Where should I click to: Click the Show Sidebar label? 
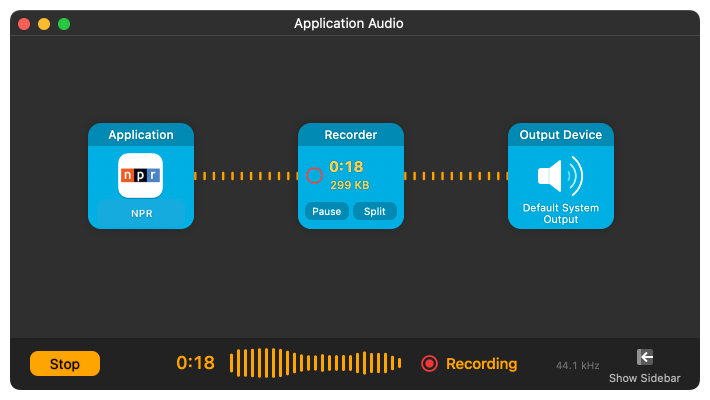tap(644, 378)
